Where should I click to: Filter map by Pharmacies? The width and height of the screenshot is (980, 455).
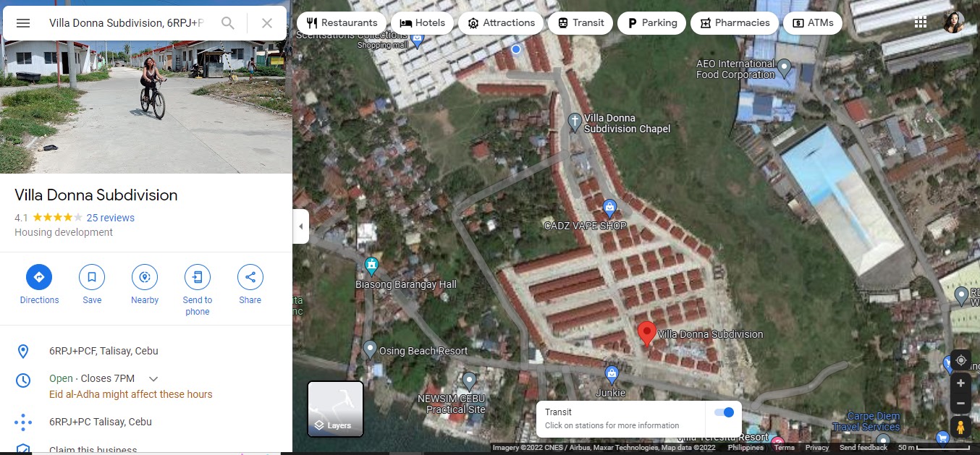pyautogui.click(x=734, y=23)
